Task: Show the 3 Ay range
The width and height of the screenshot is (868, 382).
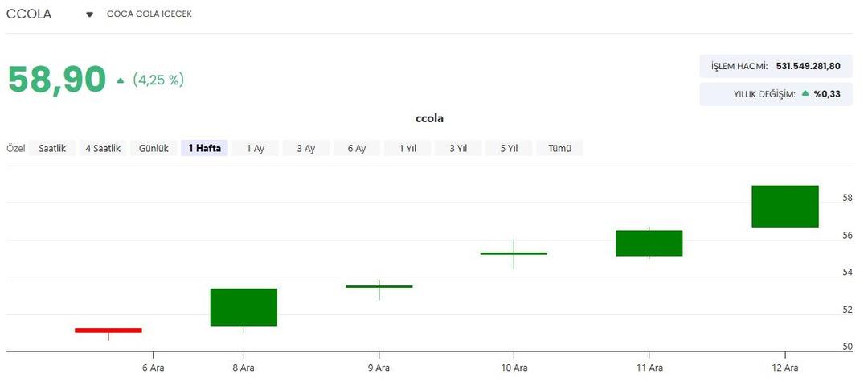Action: (305, 148)
